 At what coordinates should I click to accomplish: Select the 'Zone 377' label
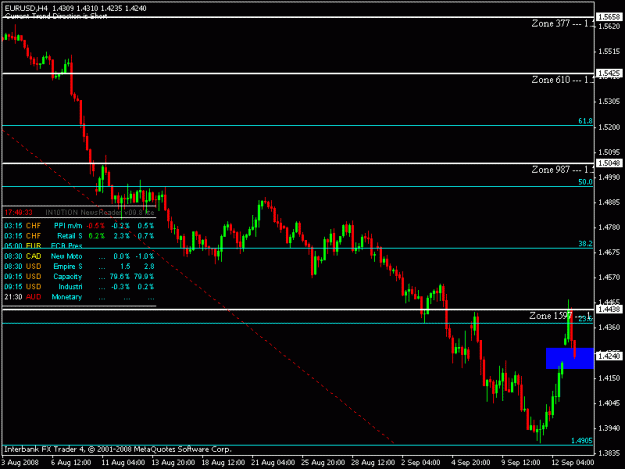562,24
